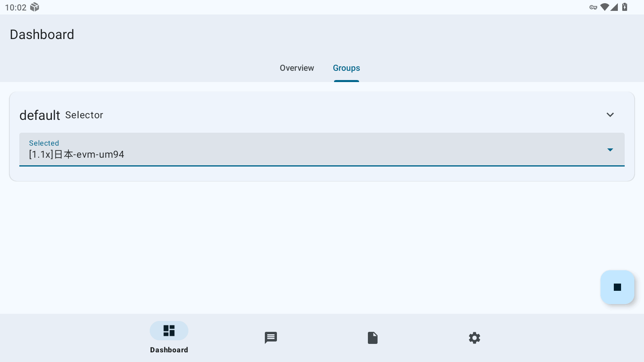
Task: Click the Dashboard page title
Action: (x=42, y=35)
